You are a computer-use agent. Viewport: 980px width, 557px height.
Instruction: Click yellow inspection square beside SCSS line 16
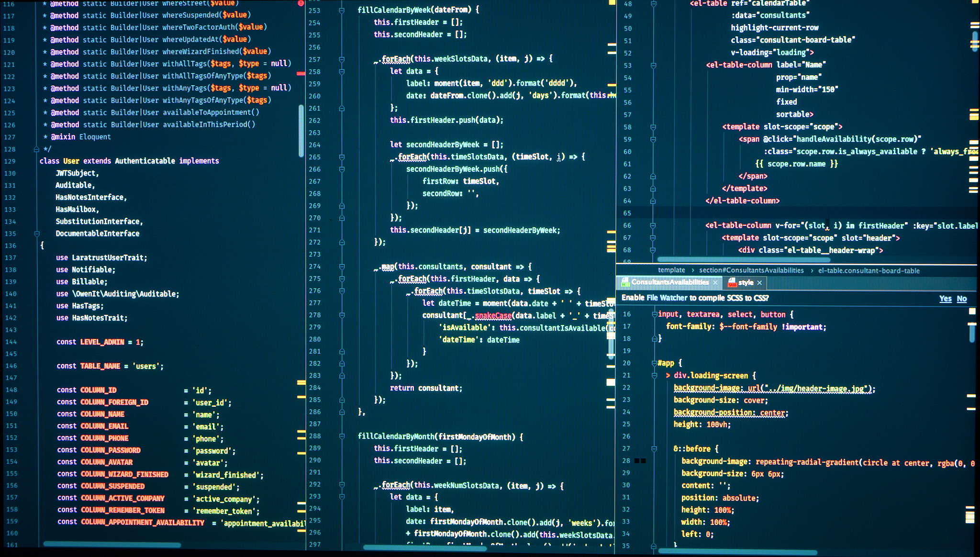tap(972, 312)
